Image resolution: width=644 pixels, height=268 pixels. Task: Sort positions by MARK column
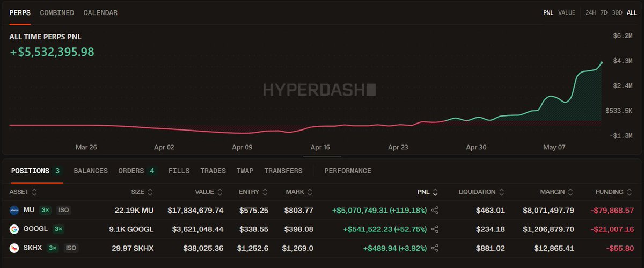point(299,192)
